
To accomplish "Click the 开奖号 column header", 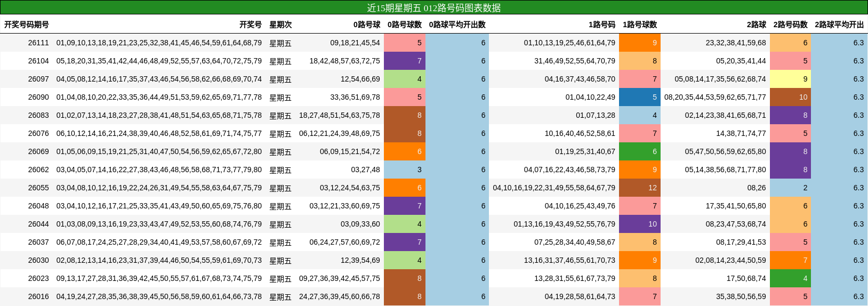I will pyautogui.click(x=251, y=25).
